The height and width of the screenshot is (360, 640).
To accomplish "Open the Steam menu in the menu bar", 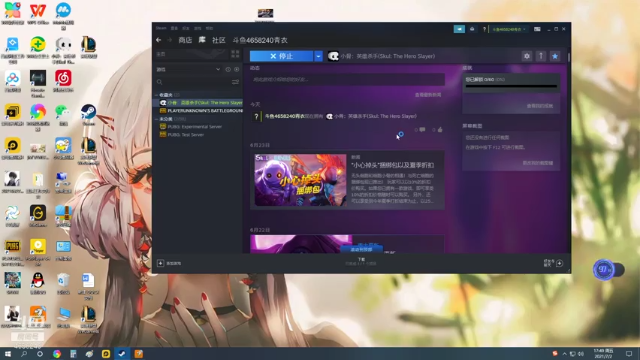I will tap(161, 28).
